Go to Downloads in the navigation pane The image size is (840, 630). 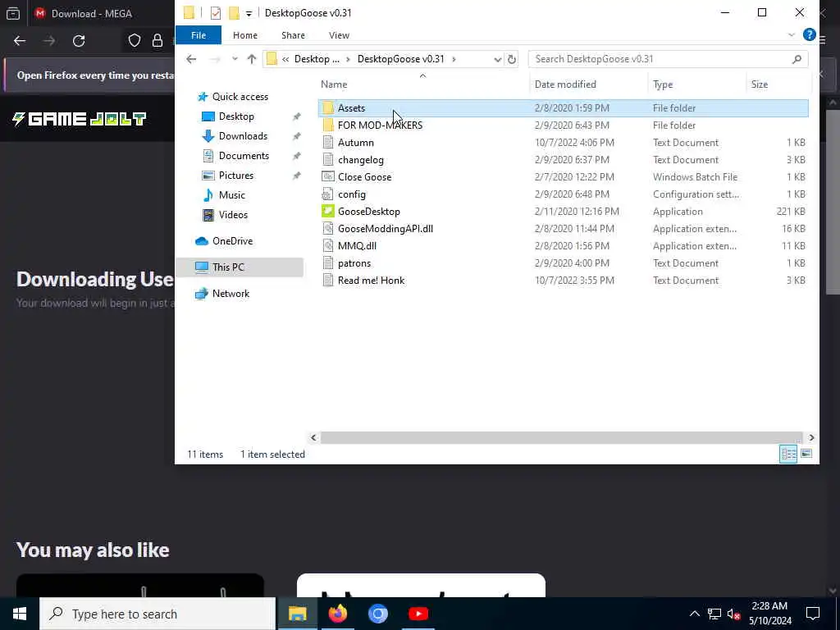click(x=243, y=136)
